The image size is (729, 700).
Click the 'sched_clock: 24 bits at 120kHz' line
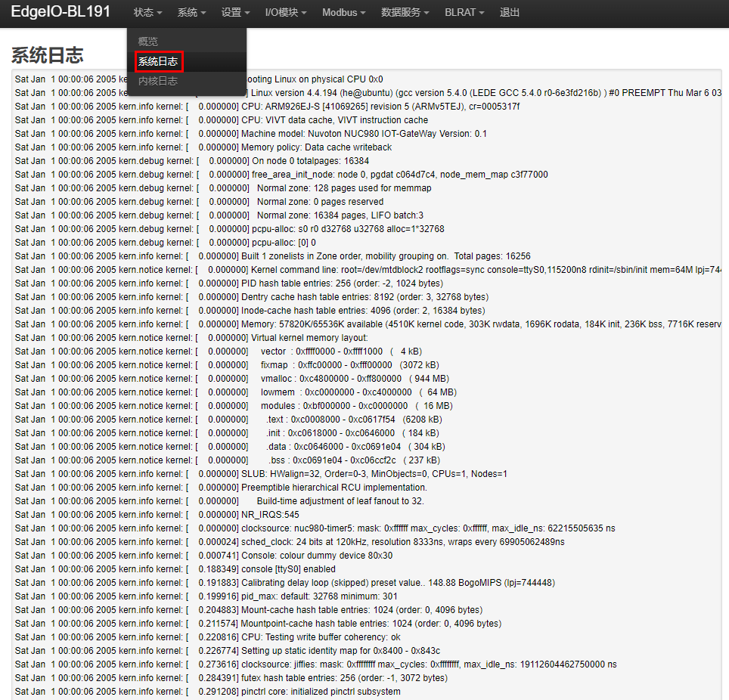(290, 542)
